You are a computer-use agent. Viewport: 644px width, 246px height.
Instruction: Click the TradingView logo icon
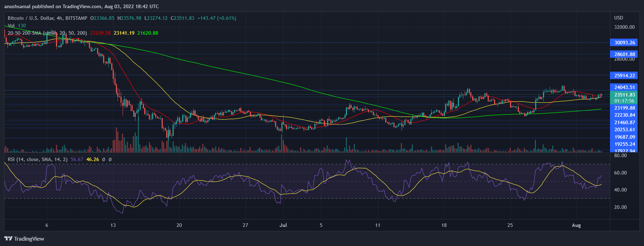pos(9,239)
